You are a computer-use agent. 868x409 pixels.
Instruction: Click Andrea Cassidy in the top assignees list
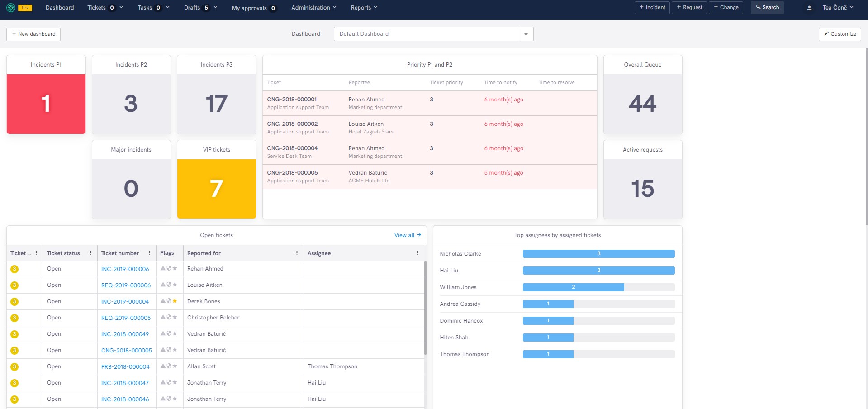point(460,304)
